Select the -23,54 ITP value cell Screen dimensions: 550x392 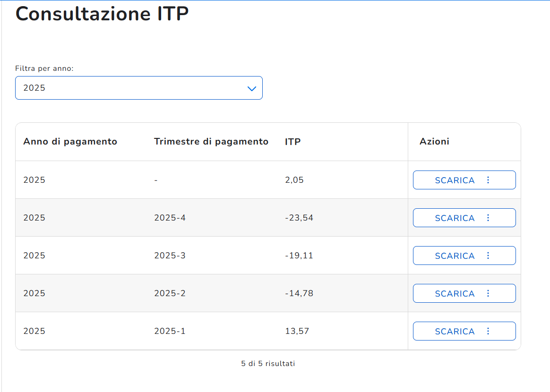click(x=299, y=218)
